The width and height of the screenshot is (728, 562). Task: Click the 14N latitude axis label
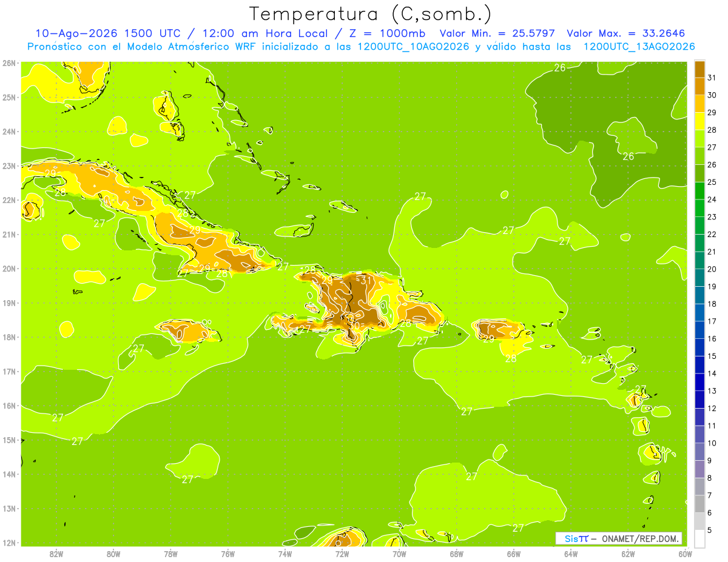coord(9,474)
